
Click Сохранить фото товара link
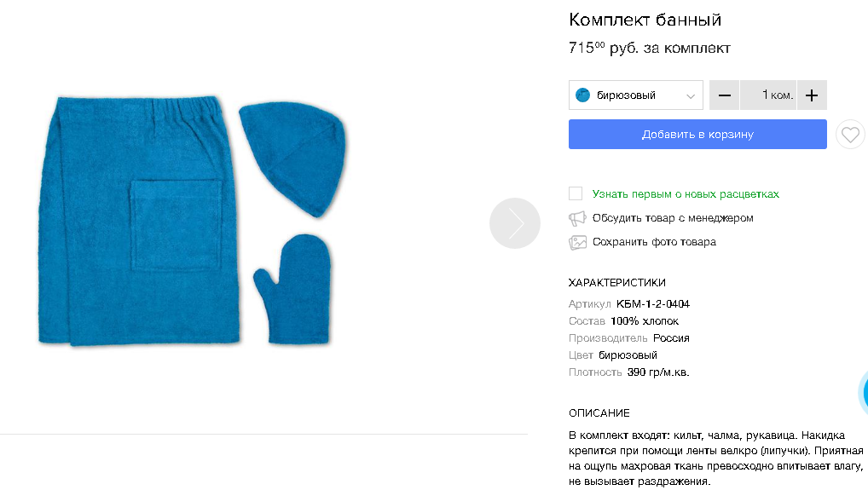point(654,242)
